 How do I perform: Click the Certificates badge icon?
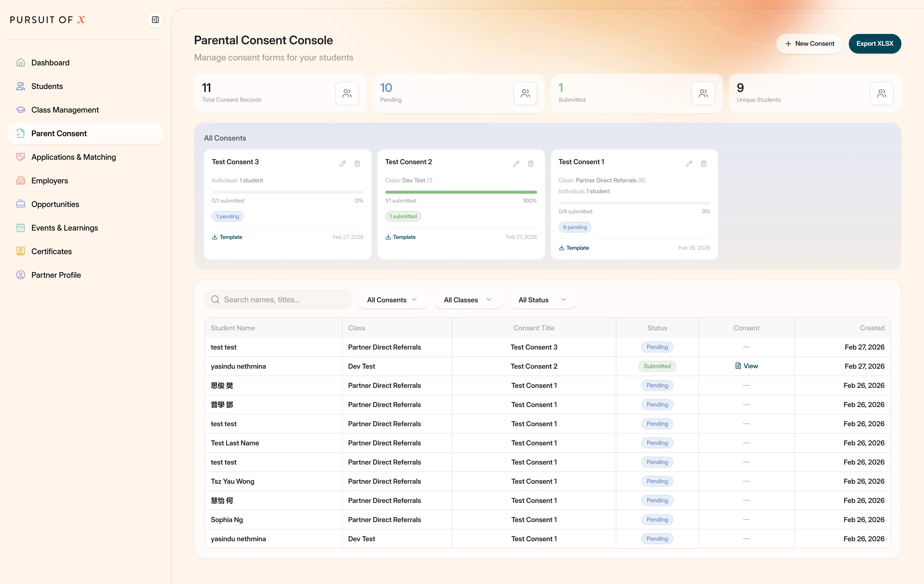[x=21, y=251]
